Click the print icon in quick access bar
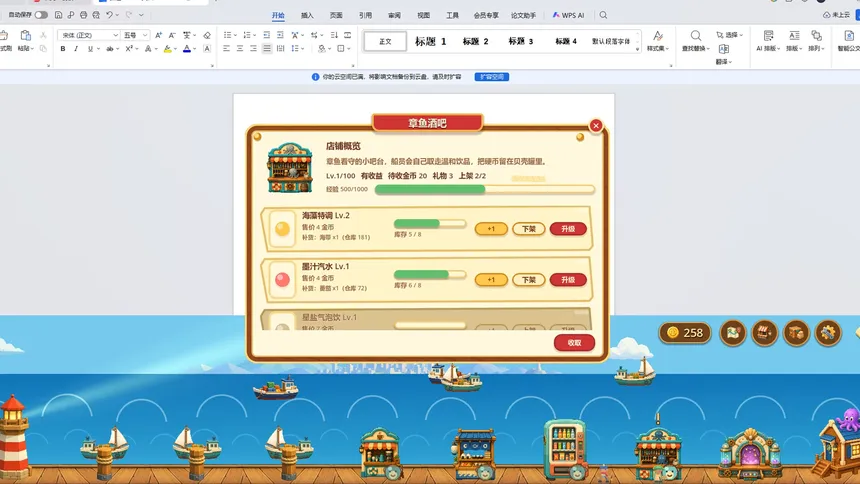860x484 pixels. tap(83, 15)
